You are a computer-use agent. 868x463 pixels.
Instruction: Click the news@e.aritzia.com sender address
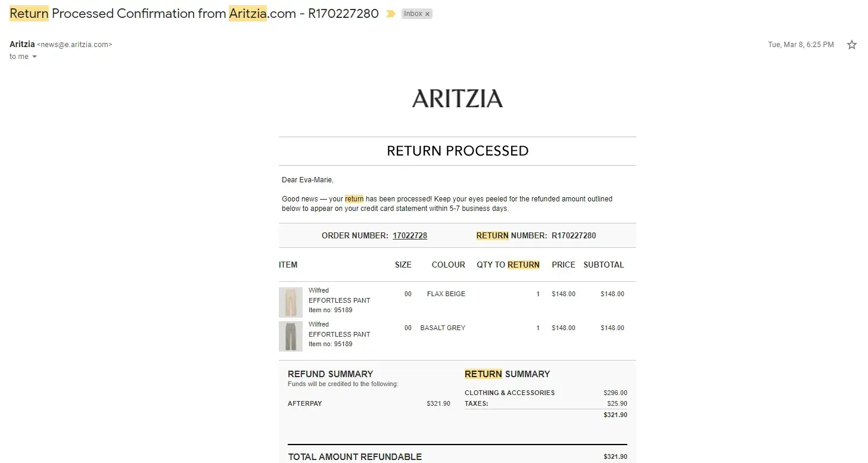pos(74,45)
